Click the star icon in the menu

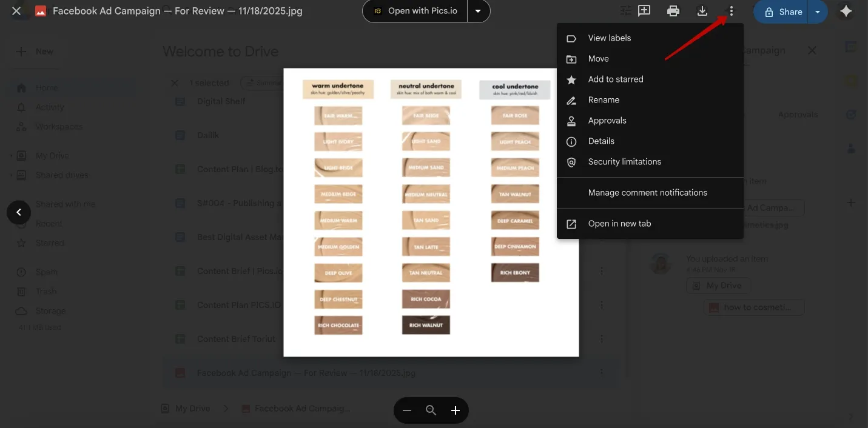571,79
